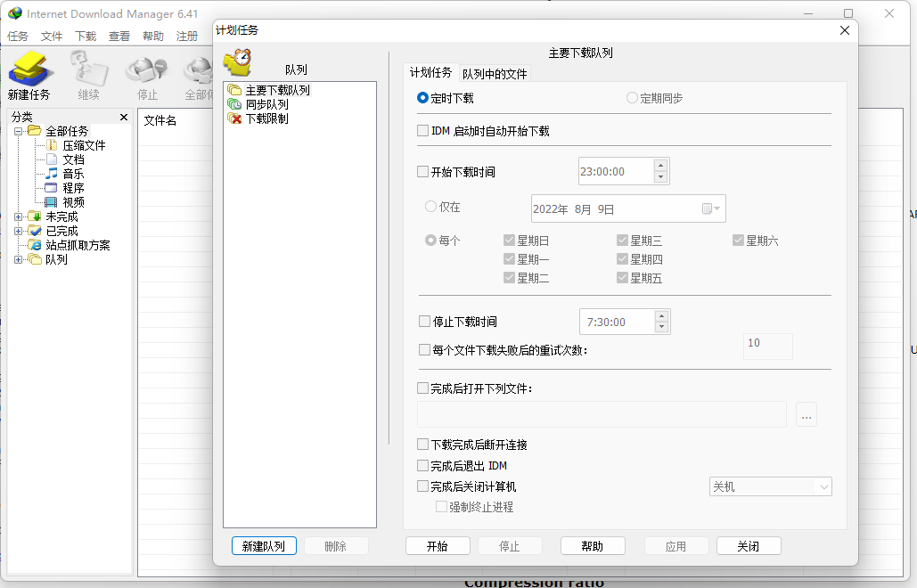Open the 下载 menu
The image size is (917, 588).
point(86,37)
